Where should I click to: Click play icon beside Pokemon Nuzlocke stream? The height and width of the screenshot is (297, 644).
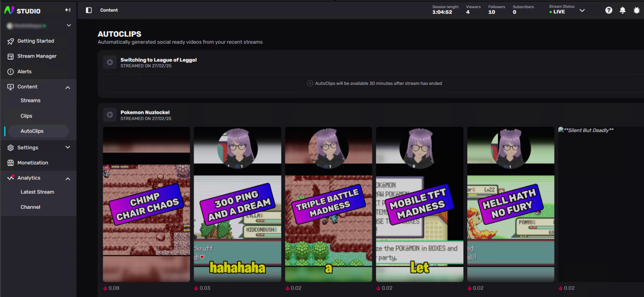coord(110,115)
